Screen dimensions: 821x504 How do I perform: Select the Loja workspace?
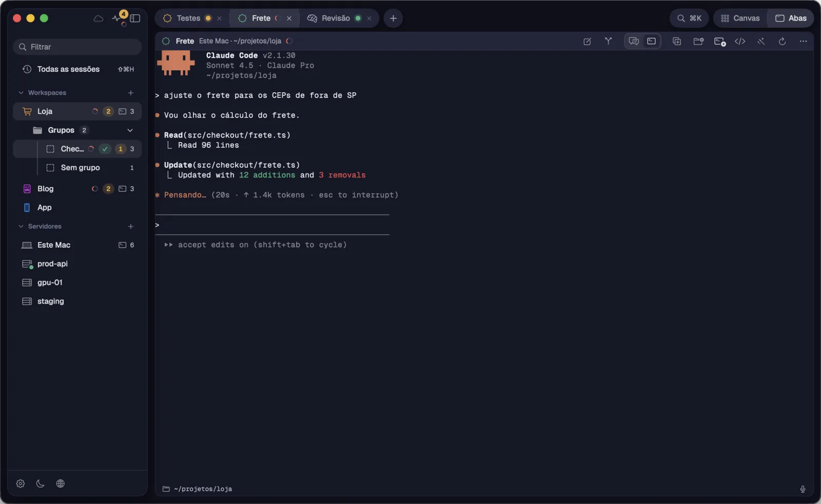77,111
